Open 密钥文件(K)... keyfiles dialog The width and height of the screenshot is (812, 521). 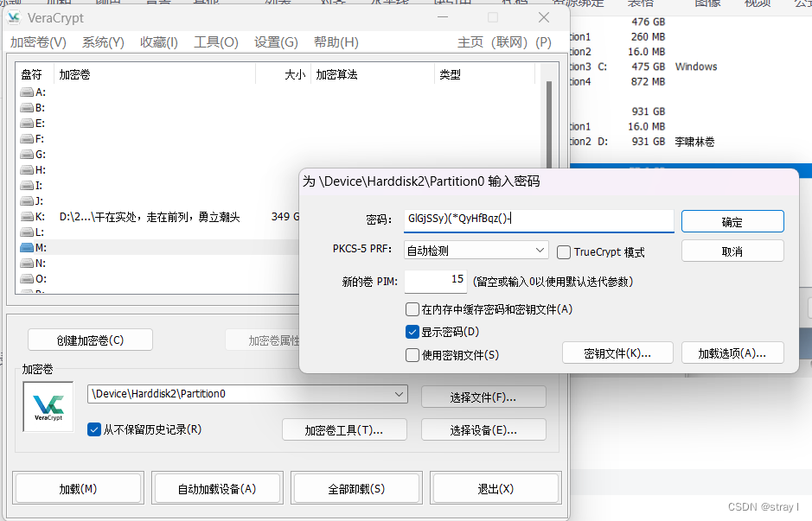pos(617,353)
